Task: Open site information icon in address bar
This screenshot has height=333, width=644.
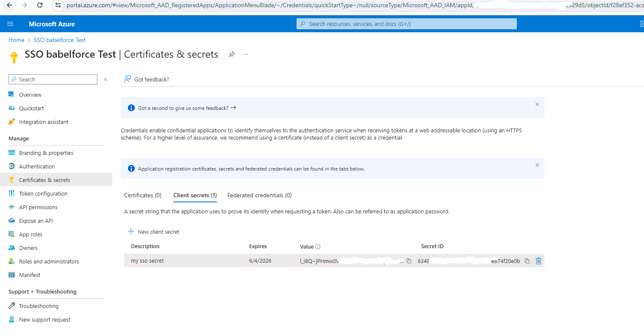Action: tap(58, 5)
